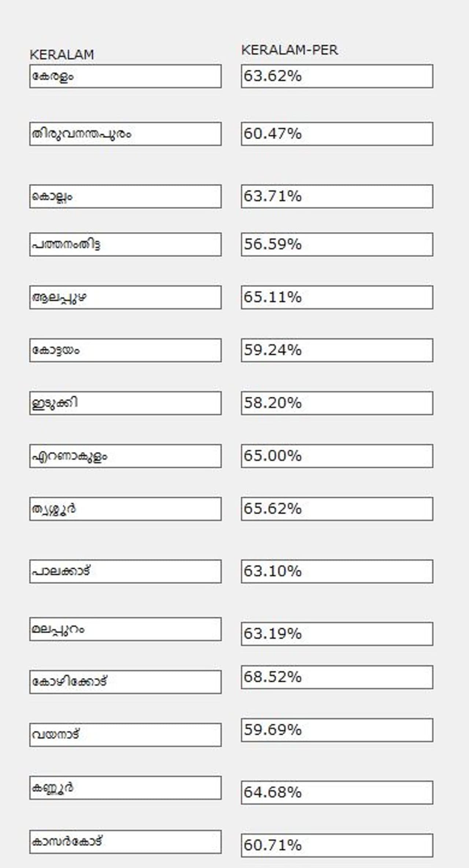Focus the 60.47% percentage field
469x868 pixels.
(x=337, y=134)
